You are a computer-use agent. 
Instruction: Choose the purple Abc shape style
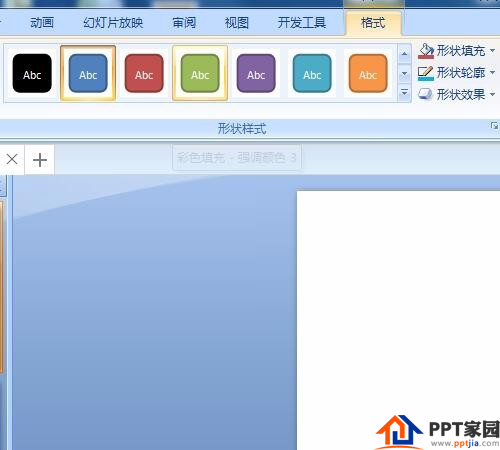[x=256, y=73]
